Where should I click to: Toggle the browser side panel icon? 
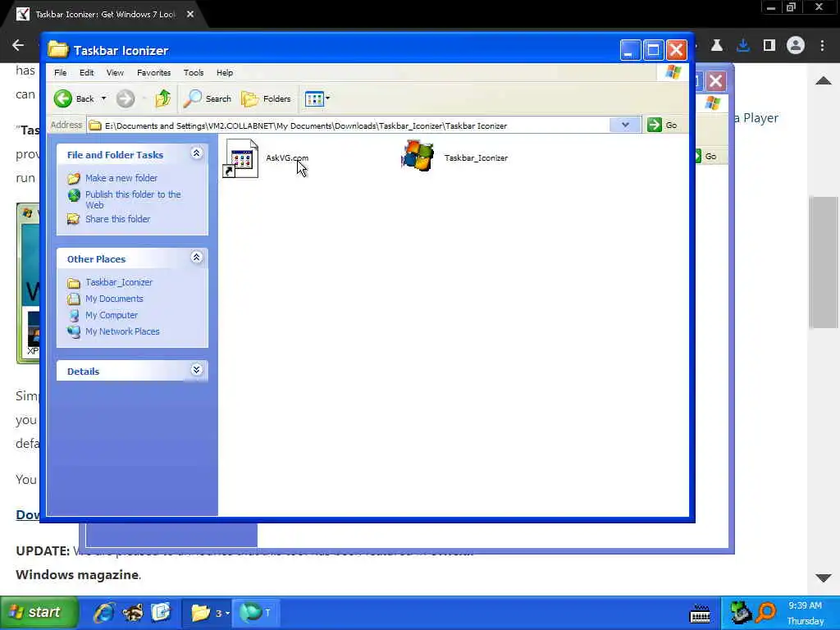click(769, 46)
